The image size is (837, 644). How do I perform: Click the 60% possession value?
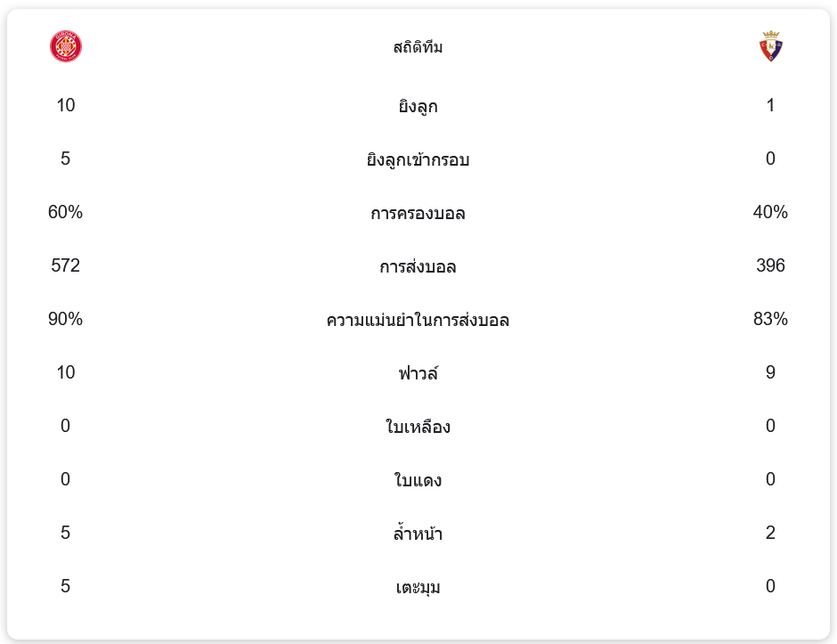[66, 212]
